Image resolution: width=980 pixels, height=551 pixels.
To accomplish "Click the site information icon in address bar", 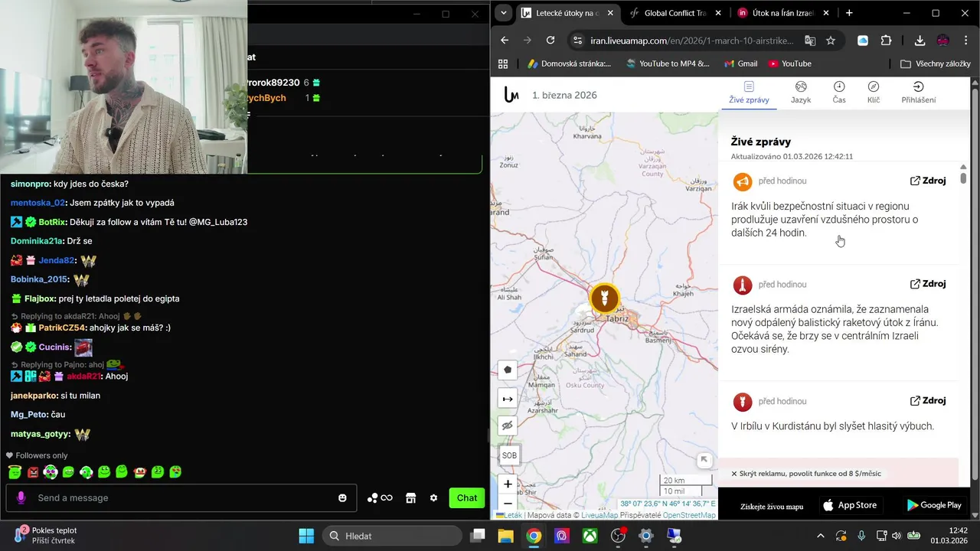I will (x=577, y=41).
